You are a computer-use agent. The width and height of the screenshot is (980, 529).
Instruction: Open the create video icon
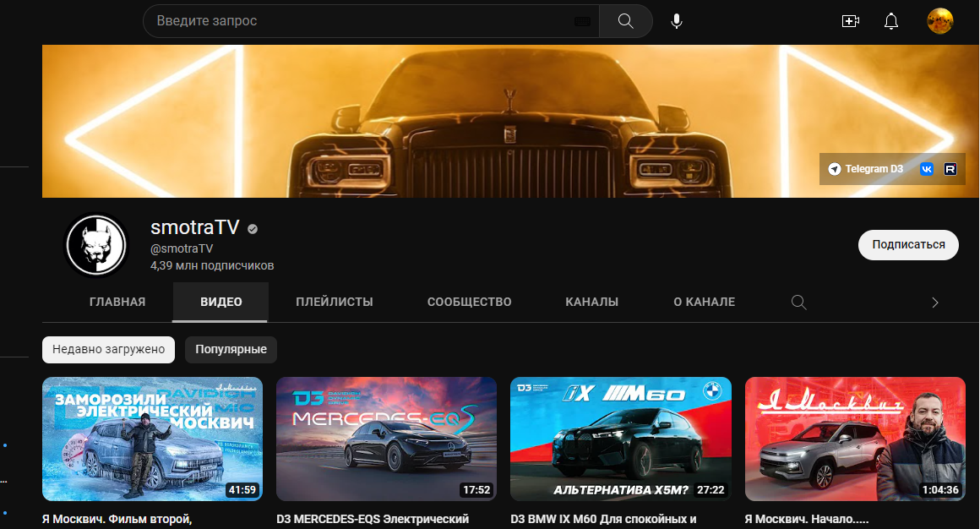pyautogui.click(x=851, y=21)
